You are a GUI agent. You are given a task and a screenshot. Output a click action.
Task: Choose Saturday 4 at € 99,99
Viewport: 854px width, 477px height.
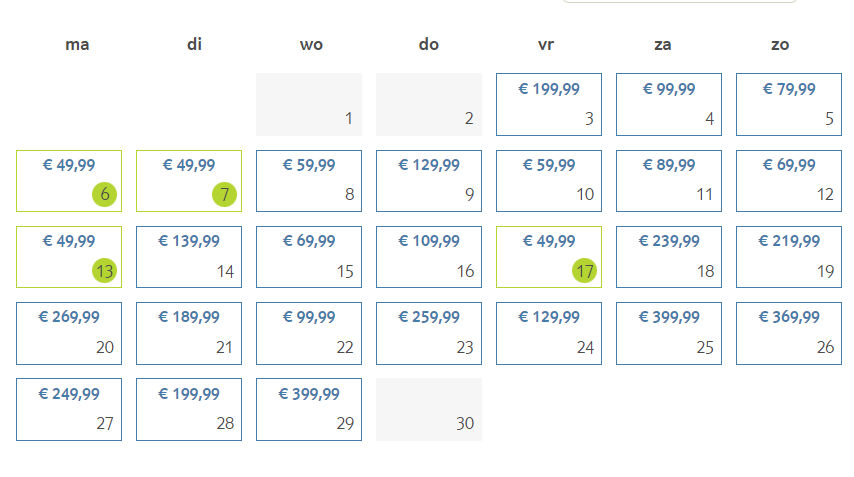(x=669, y=105)
